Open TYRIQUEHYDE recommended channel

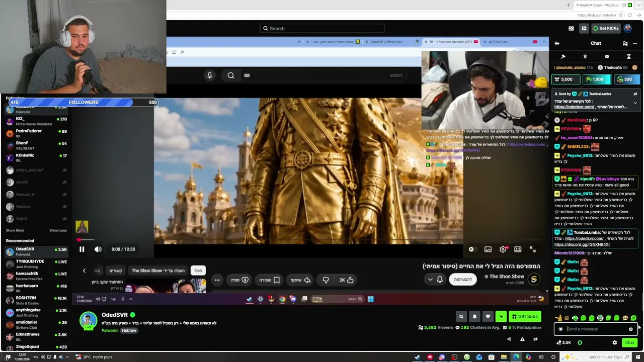click(36, 264)
